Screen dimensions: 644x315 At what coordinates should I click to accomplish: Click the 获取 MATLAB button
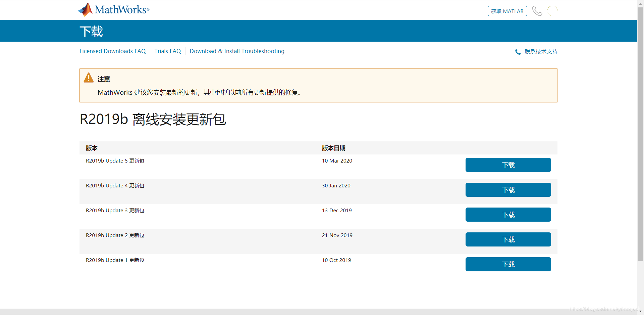click(507, 11)
